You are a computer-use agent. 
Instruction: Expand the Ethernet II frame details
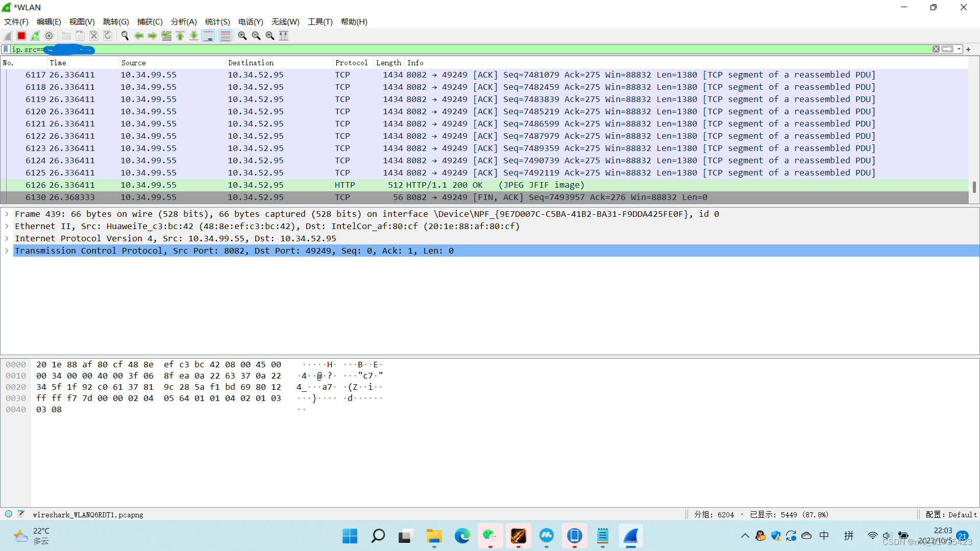click(7, 226)
